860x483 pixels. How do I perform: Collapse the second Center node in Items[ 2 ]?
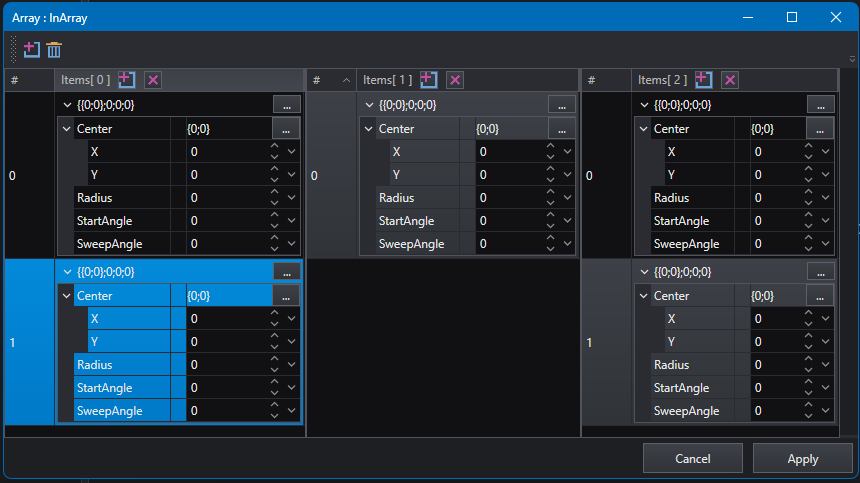pyautogui.click(x=643, y=296)
